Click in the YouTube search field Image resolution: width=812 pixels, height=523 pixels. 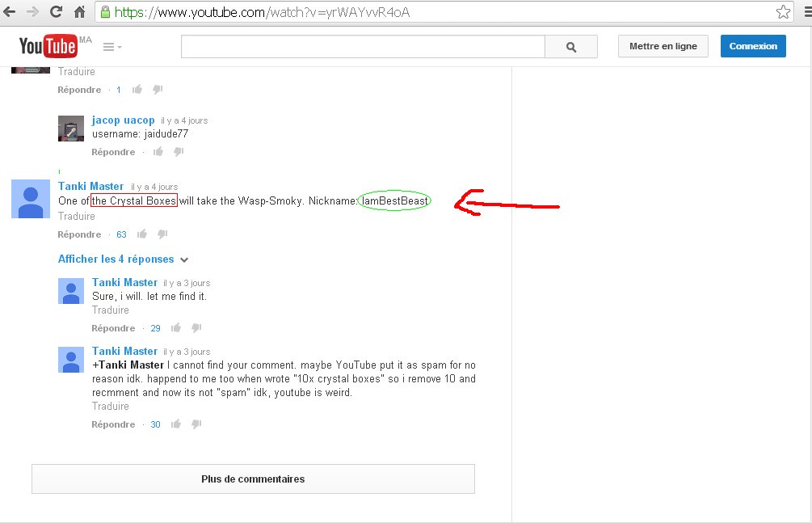(363, 47)
